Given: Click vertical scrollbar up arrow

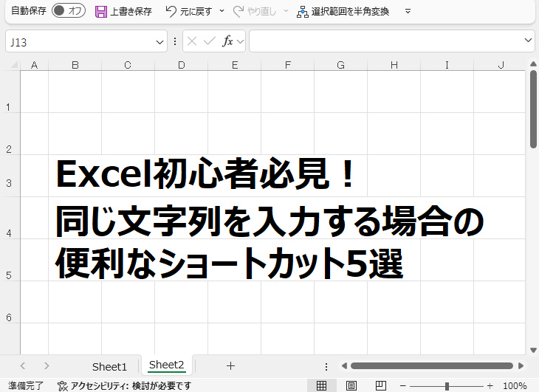Looking at the screenshot, I should 533,64.
